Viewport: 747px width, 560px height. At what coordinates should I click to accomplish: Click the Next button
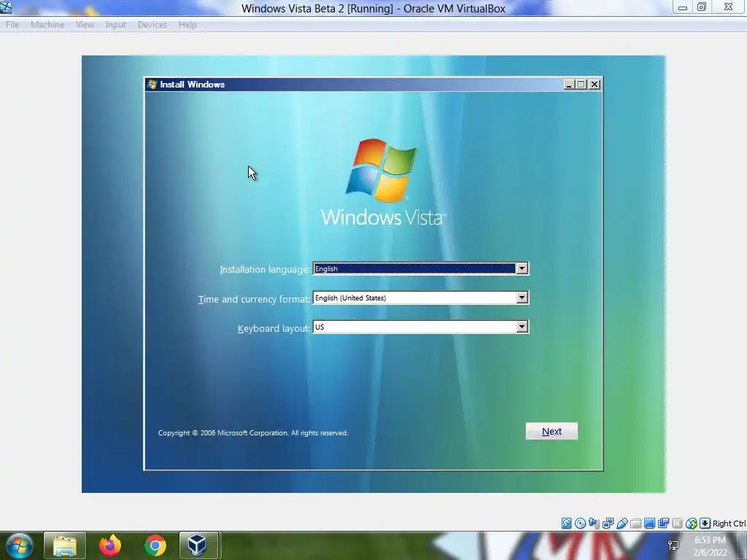(551, 431)
